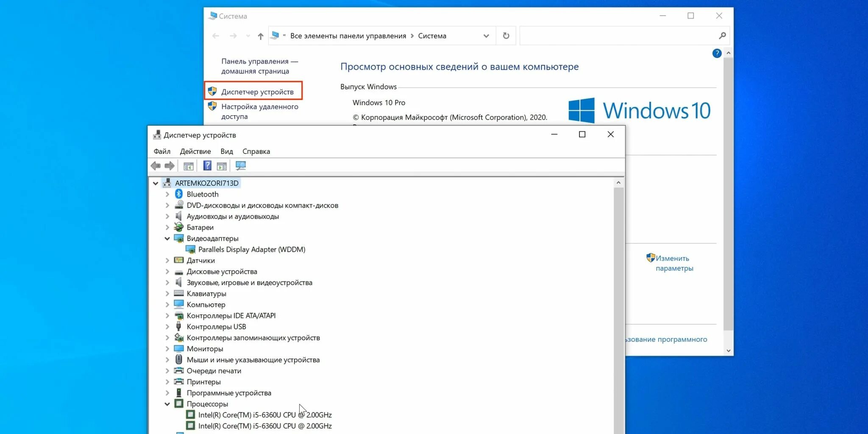Click the scroll-down arrow of Система window scrollbar
The width and height of the screenshot is (868, 434).
pos(728,351)
